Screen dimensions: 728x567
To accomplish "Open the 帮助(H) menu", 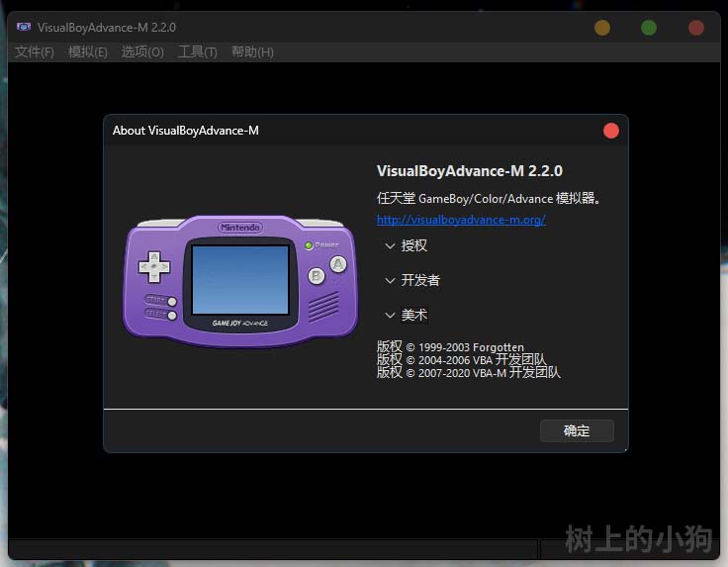I will 252,51.
